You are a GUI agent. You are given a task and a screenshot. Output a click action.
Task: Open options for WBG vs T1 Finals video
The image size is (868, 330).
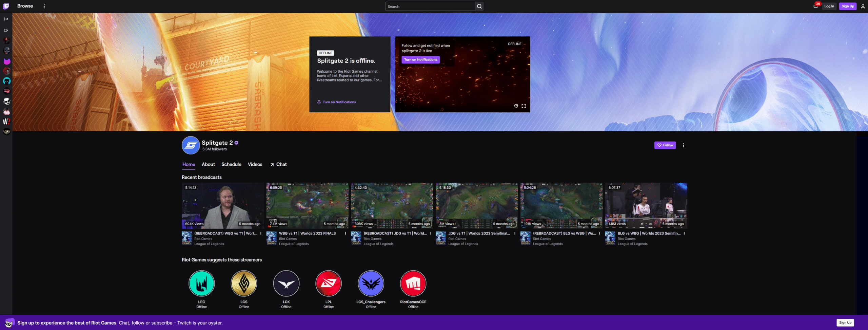(x=345, y=234)
